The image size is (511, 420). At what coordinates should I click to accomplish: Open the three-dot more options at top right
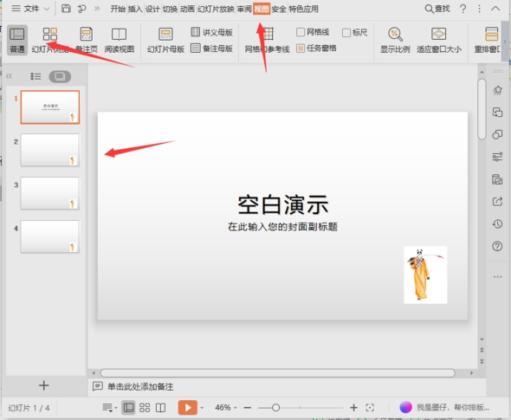(479, 9)
